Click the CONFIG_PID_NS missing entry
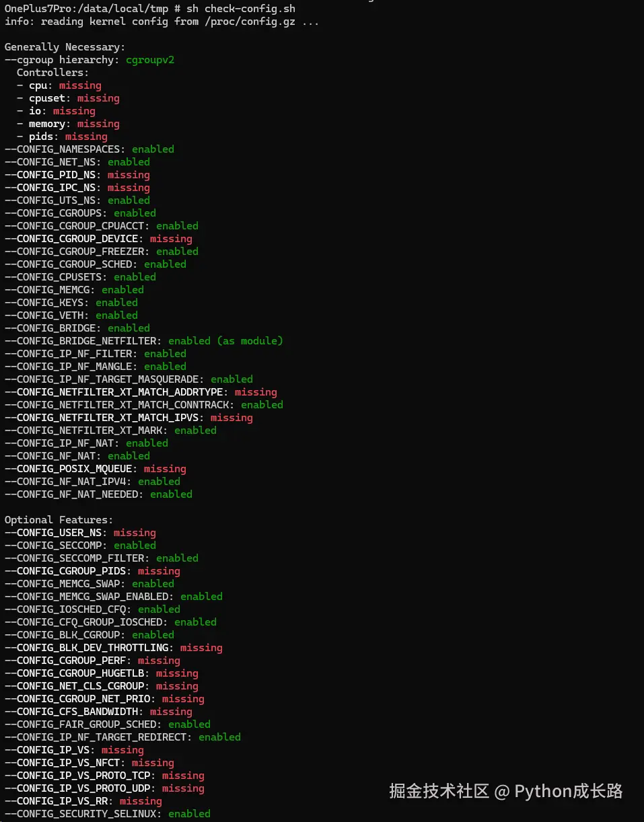 [x=77, y=175]
